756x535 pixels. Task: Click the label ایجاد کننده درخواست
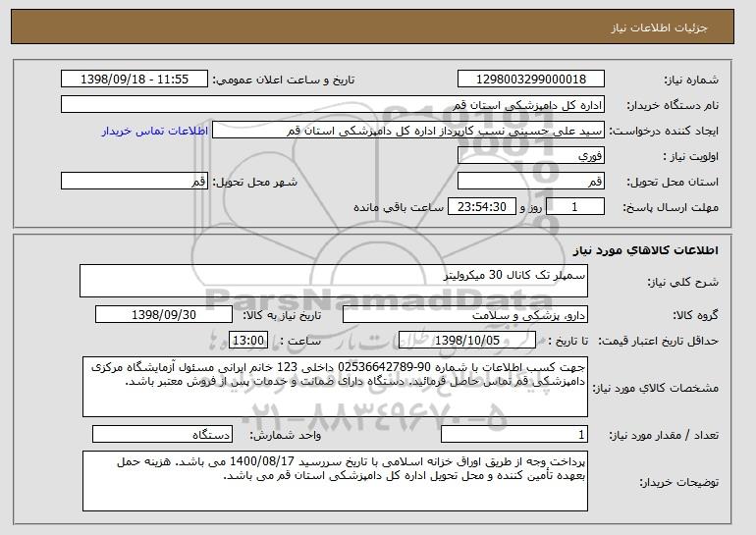point(665,131)
